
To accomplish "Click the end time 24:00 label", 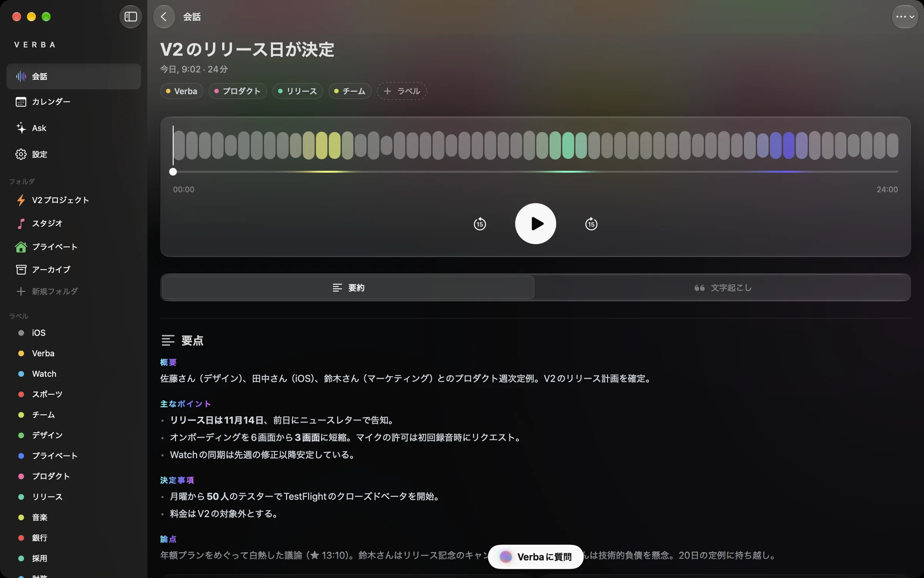I will [x=887, y=189].
